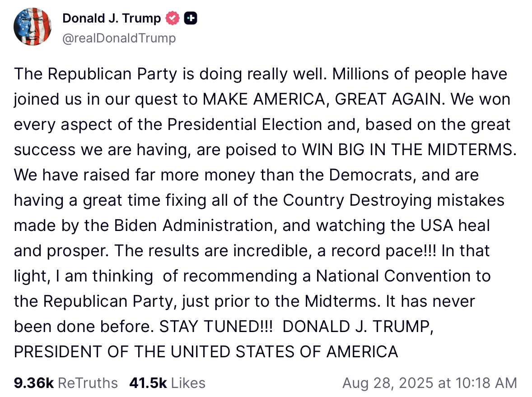This screenshot has height=397, width=532.
Task: Click the text WIN BIG IN THE MIDTERMS
Action: click(409, 149)
